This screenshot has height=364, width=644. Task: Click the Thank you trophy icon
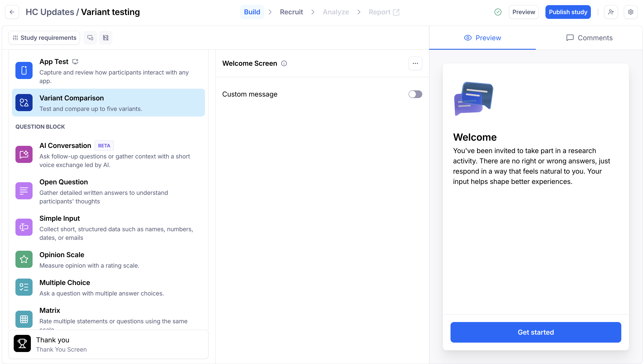click(22, 343)
